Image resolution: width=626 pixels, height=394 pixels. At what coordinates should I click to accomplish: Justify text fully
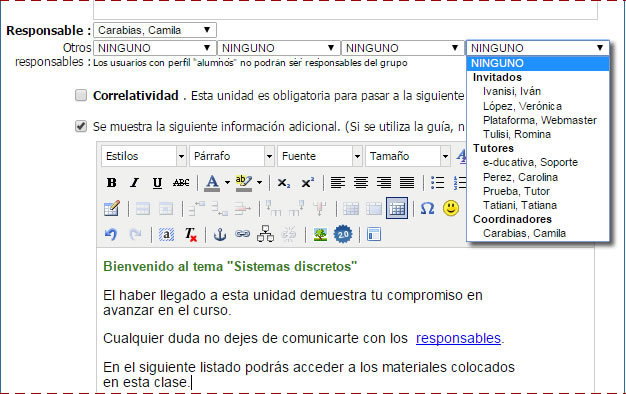click(x=407, y=183)
